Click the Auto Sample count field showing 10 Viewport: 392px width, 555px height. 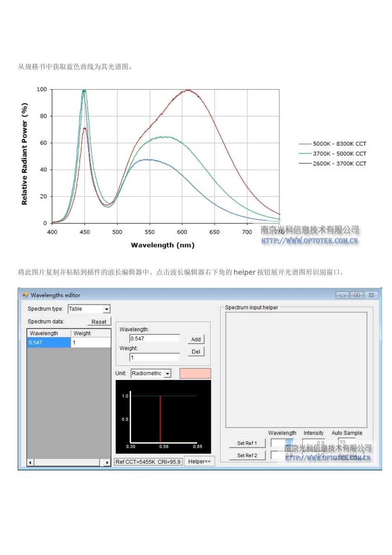pos(347,442)
